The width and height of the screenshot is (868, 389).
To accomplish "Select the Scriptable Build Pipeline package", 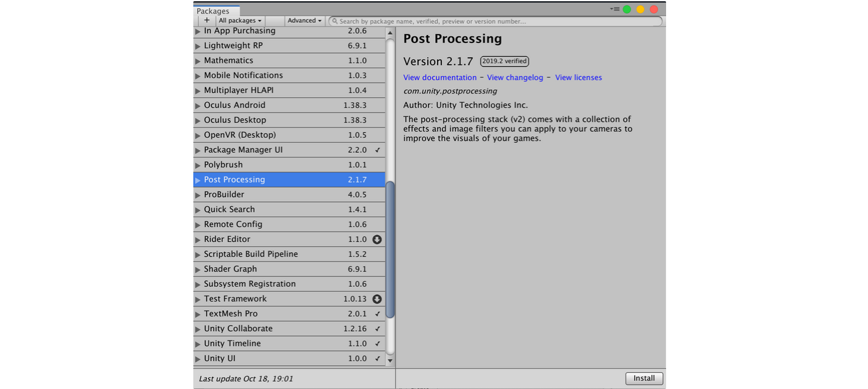I will (289, 254).
